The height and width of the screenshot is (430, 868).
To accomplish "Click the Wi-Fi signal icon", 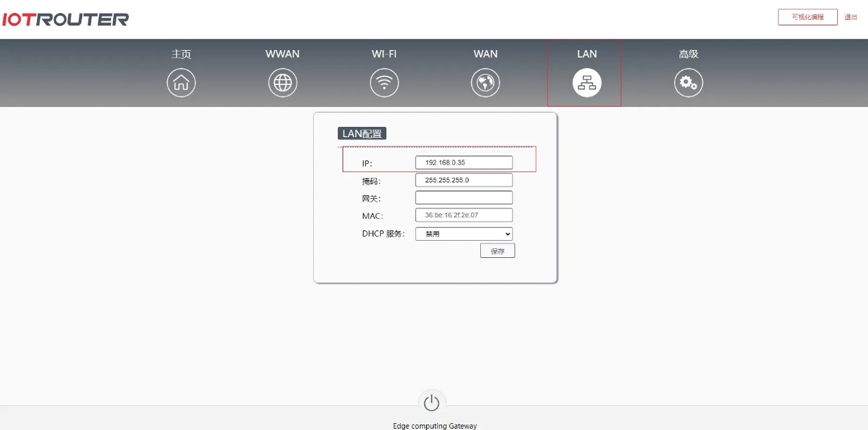I will point(384,83).
